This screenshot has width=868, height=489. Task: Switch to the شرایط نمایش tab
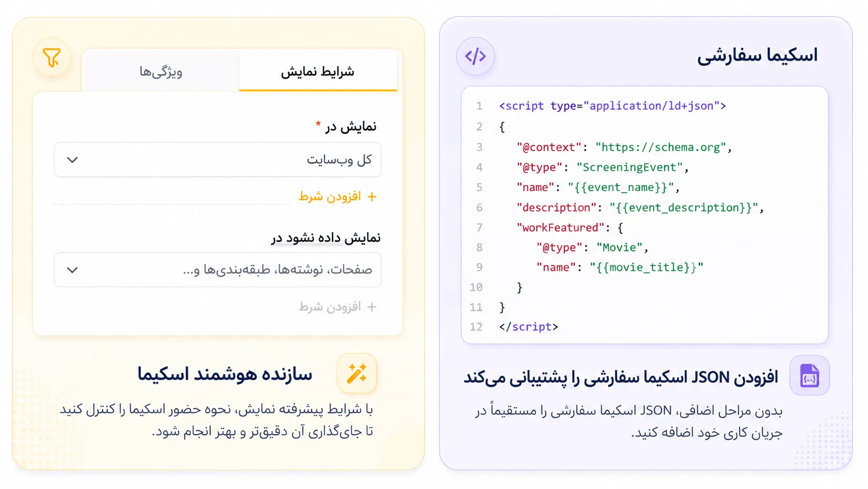point(318,71)
